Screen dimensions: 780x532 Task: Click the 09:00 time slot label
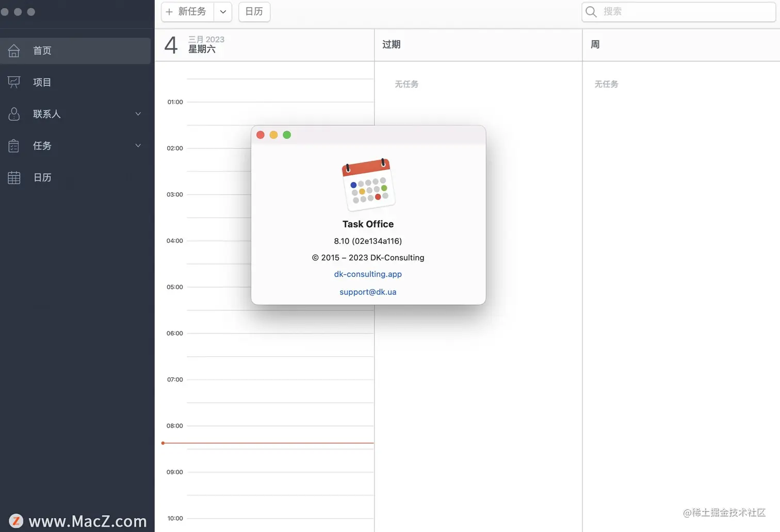coord(175,472)
